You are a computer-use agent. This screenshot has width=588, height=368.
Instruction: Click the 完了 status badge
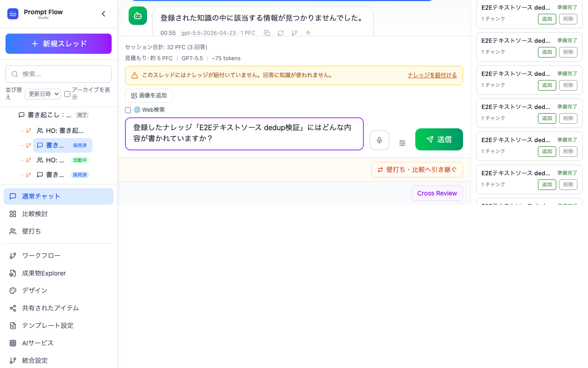tap(82, 115)
